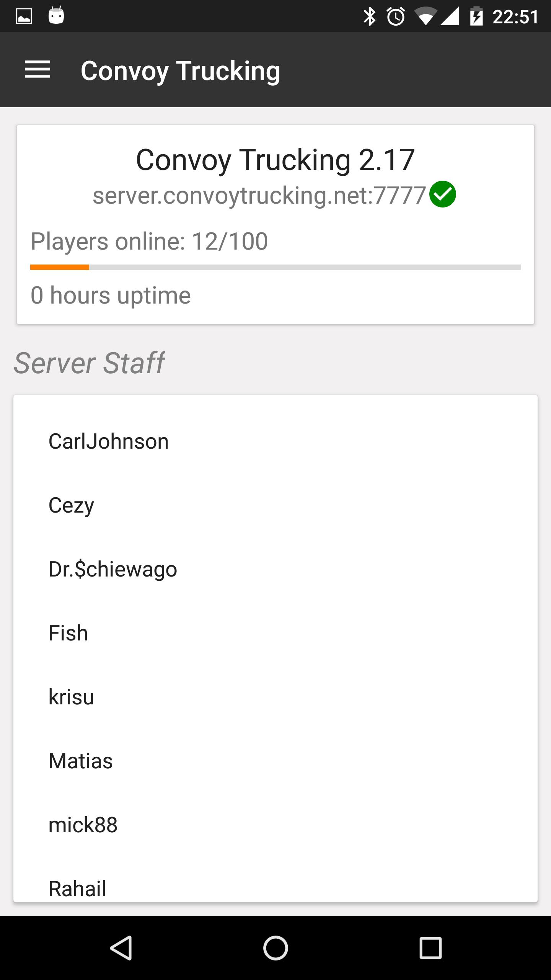The image size is (551, 980).
Task: Tap Fish in Server Staff list
Action: (68, 633)
